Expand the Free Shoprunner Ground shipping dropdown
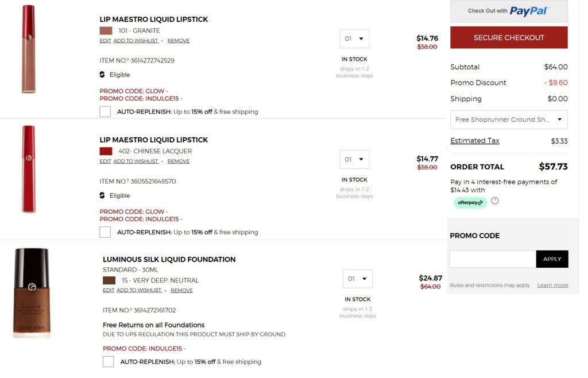Image resolution: width=588 pixels, height=378 pixels. (x=509, y=119)
